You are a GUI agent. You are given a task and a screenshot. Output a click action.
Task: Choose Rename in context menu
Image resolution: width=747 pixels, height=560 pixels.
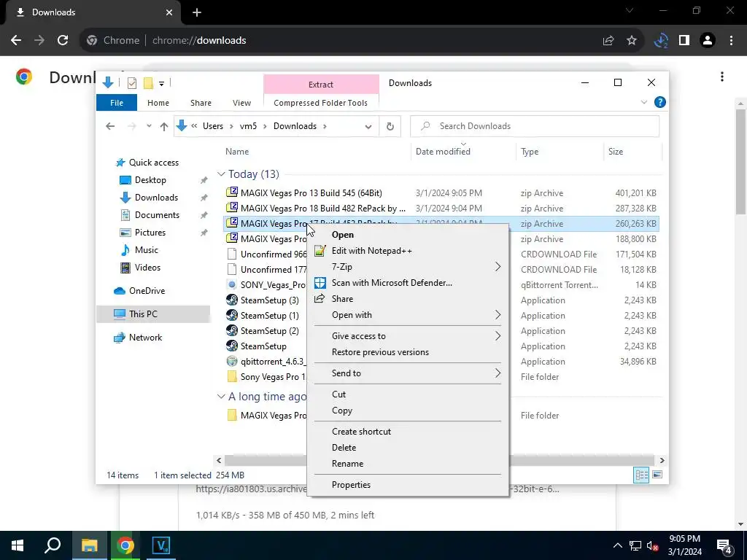tap(409, 464)
